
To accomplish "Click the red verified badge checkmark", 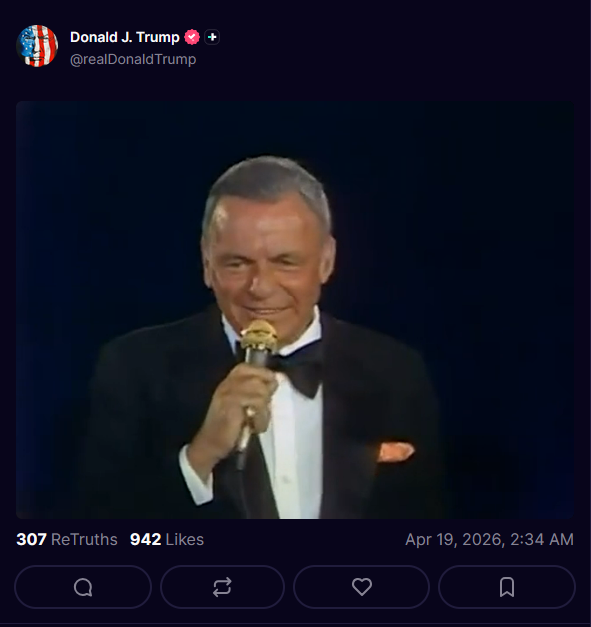I will click(192, 37).
